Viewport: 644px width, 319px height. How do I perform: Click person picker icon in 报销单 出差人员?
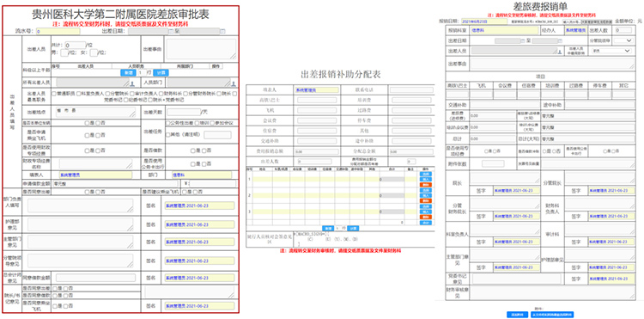tap(560, 52)
